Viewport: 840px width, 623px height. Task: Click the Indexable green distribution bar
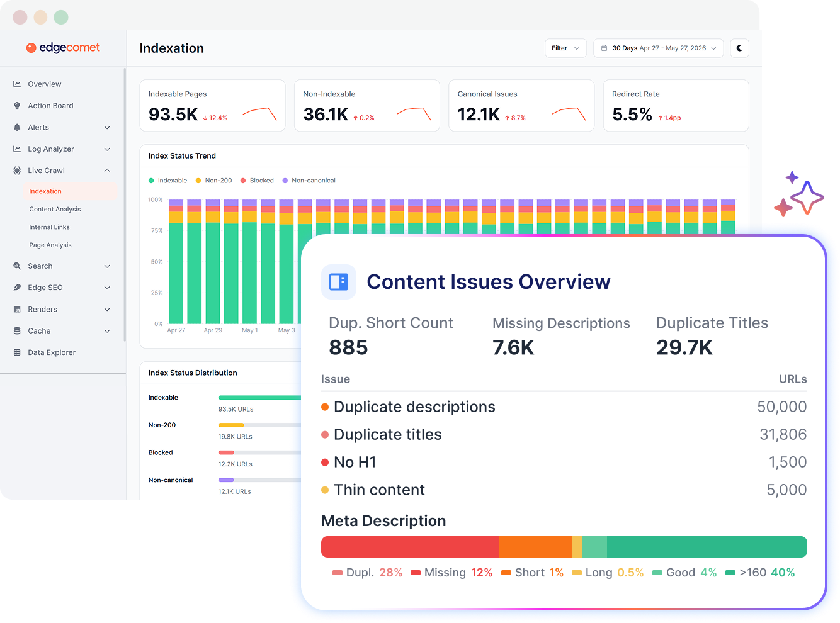pyautogui.click(x=259, y=398)
